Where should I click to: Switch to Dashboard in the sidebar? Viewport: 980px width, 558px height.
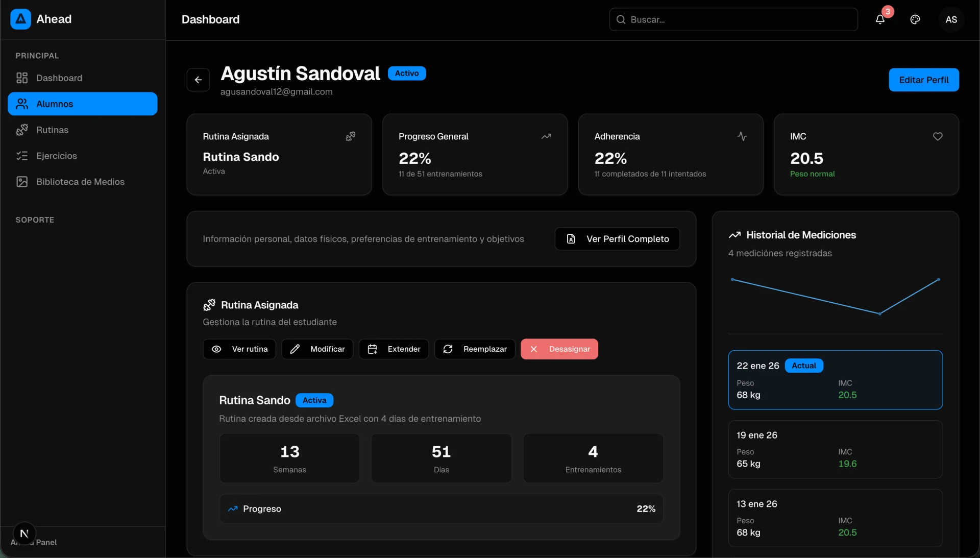(60, 78)
